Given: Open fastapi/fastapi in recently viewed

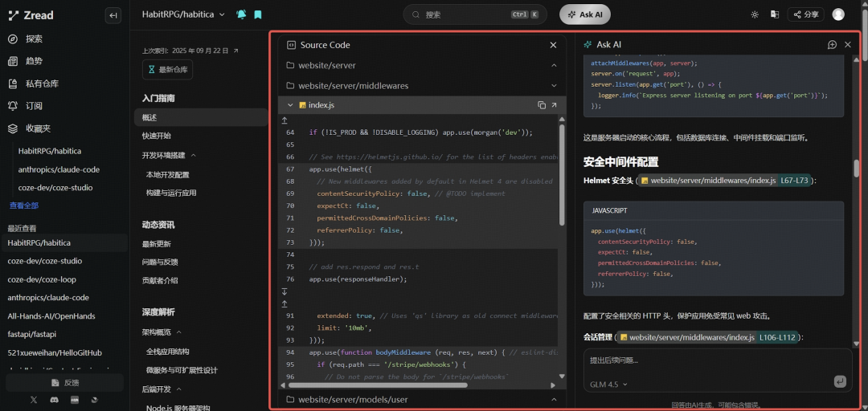Looking at the screenshot, I should (x=32, y=334).
